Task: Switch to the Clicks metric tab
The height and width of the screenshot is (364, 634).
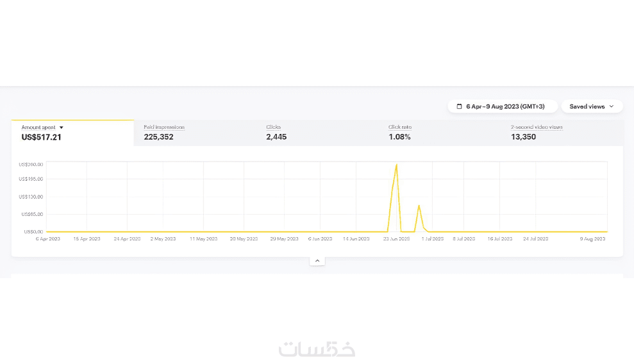Action: [317, 133]
